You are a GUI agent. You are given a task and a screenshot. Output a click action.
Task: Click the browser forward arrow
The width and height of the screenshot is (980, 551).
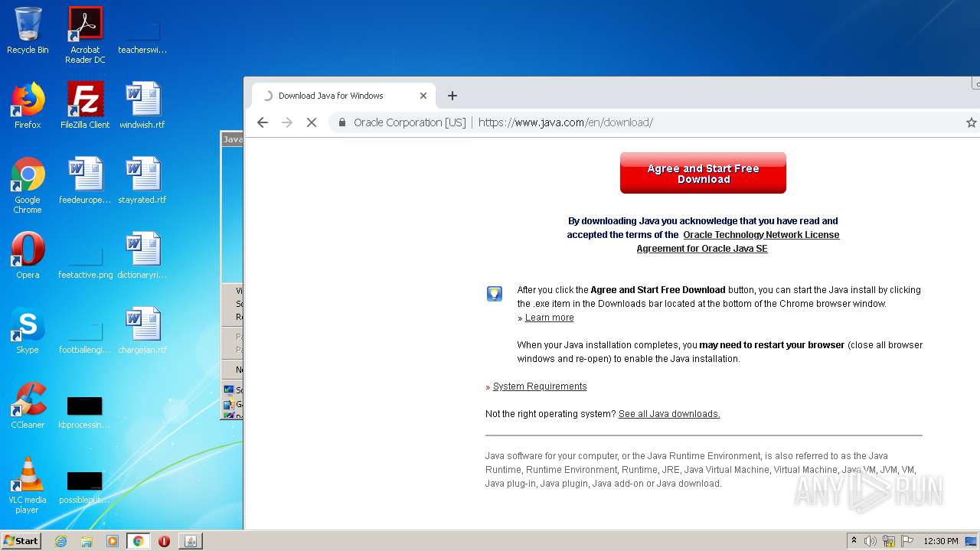coord(287,122)
